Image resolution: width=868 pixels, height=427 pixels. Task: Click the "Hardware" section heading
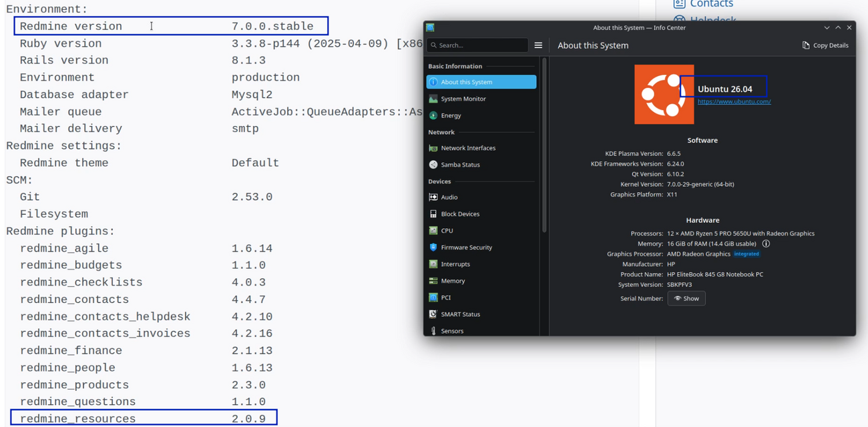point(702,220)
